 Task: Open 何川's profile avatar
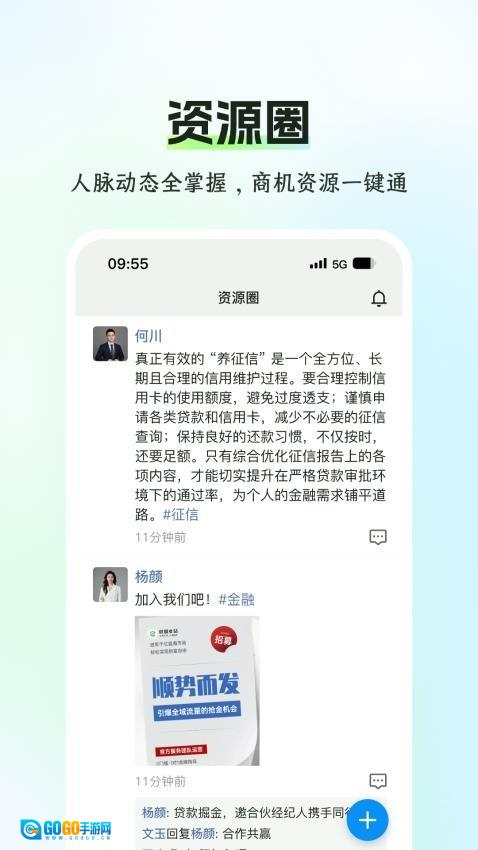pos(111,344)
